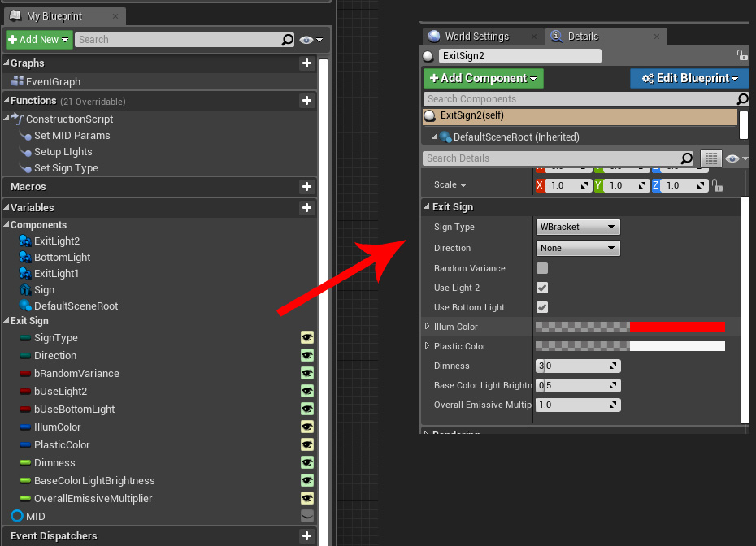Click the Add Component button
The width and height of the screenshot is (756, 546).
[x=483, y=78]
